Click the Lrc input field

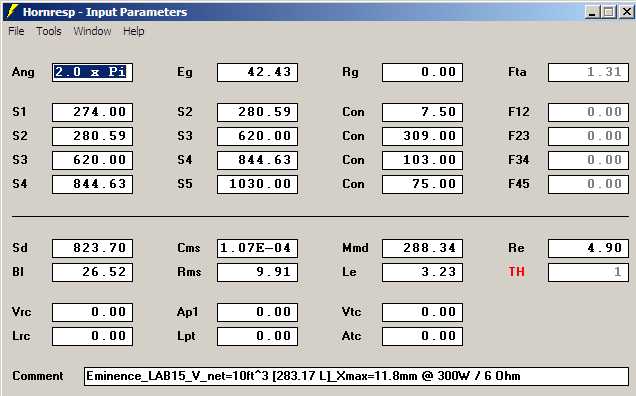92,336
